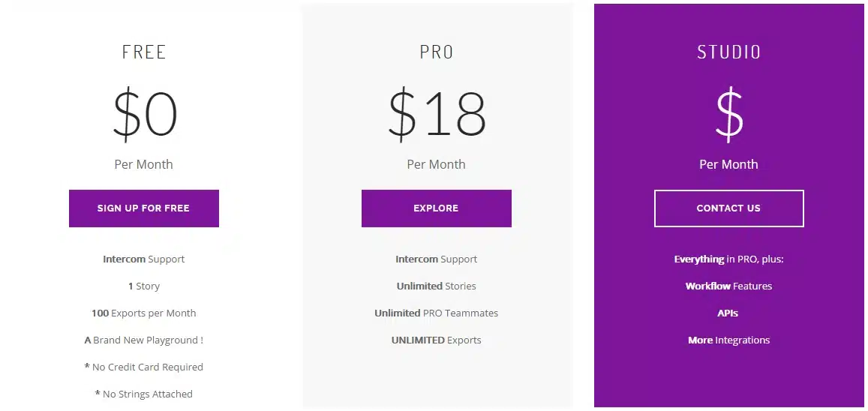
Task: Select the STUDIO plan heading
Action: click(728, 52)
